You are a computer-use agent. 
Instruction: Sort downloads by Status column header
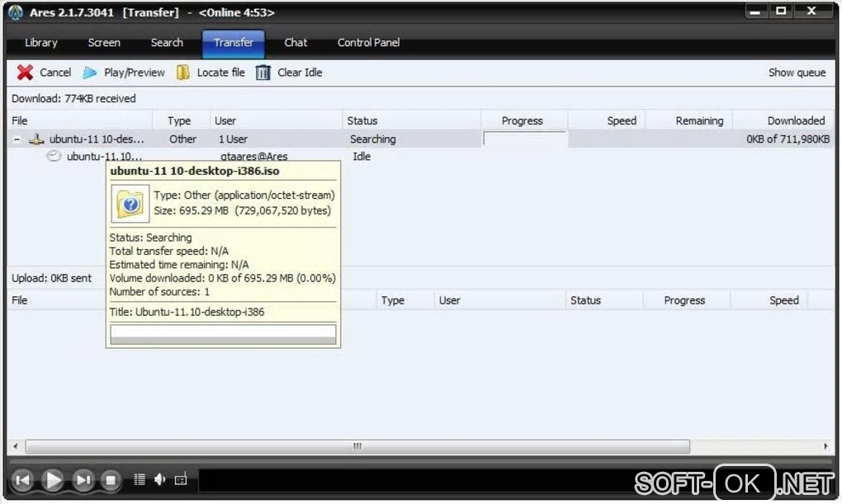(x=411, y=120)
